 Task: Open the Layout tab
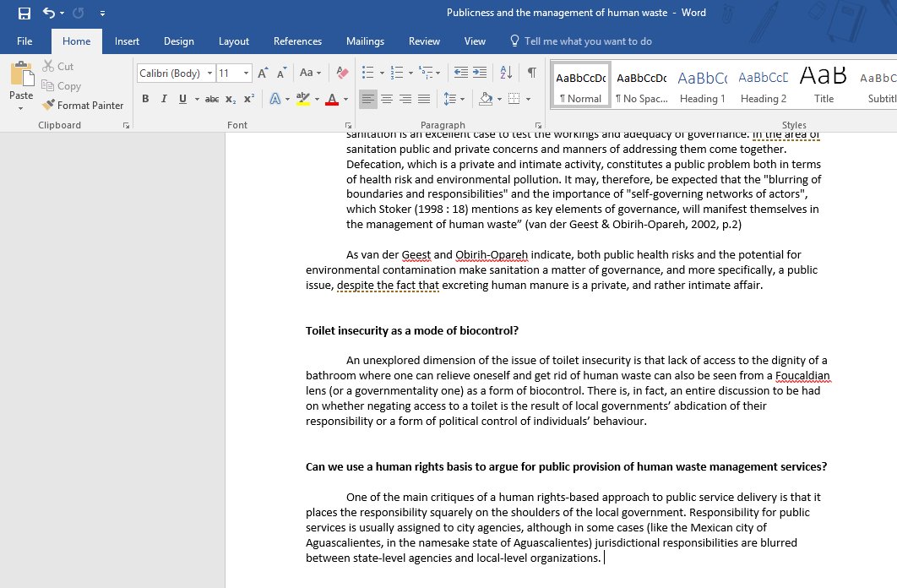click(x=233, y=41)
